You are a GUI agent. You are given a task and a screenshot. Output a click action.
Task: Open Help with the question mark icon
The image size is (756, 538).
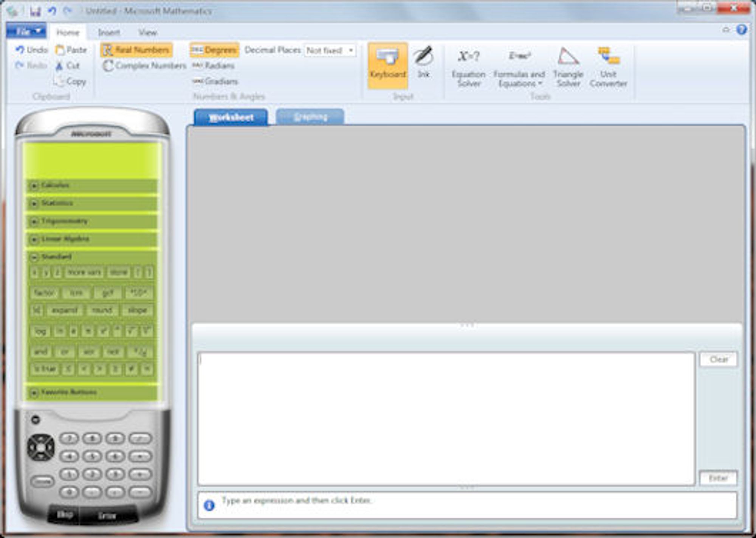tap(741, 30)
